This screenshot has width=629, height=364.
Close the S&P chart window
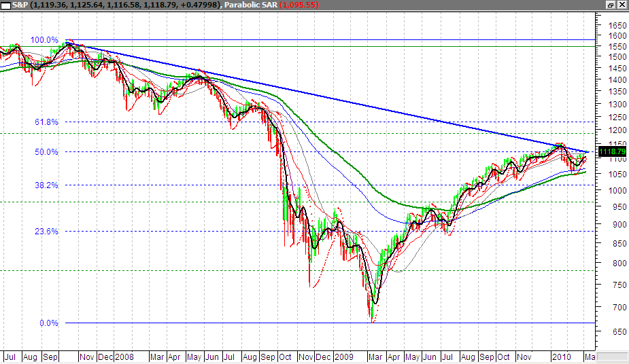622,5
